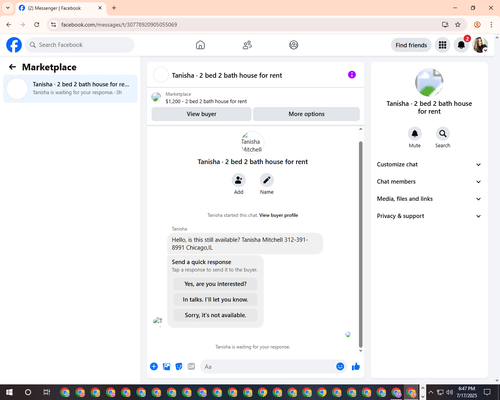Open the apps grid menu icon
This screenshot has width=500, height=400.
point(442,45)
